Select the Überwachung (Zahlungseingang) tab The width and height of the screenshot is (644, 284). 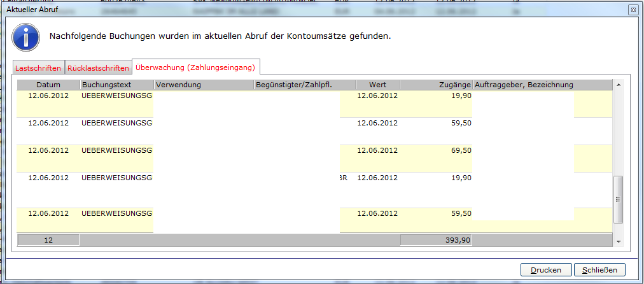point(195,67)
